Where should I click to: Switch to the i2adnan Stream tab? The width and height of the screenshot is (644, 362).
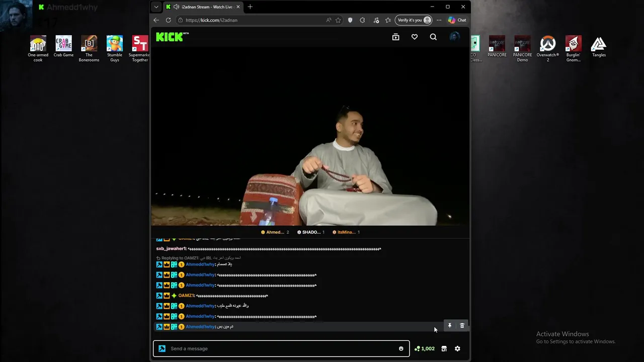click(202, 7)
